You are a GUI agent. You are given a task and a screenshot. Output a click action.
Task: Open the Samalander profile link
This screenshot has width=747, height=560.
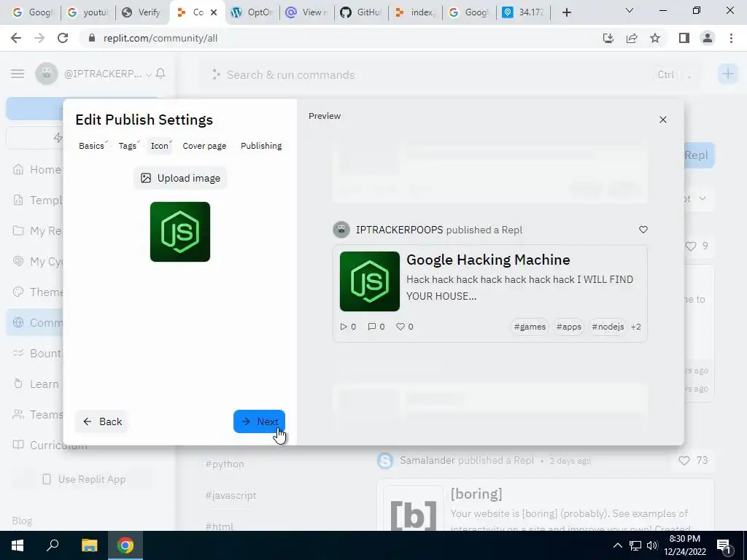click(x=427, y=461)
